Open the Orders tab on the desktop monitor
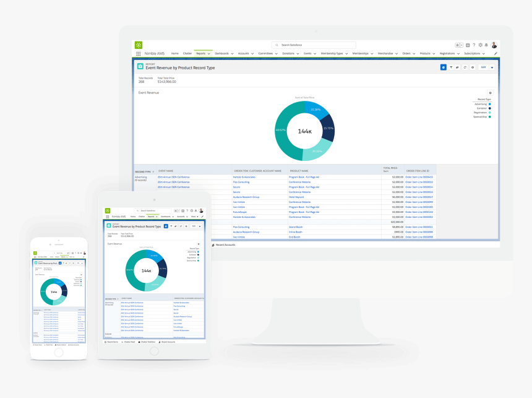 pos(406,54)
